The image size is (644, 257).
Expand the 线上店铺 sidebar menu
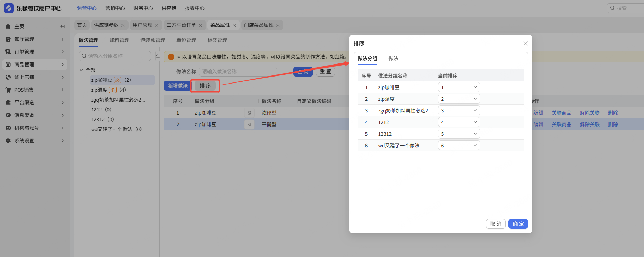coord(63,77)
